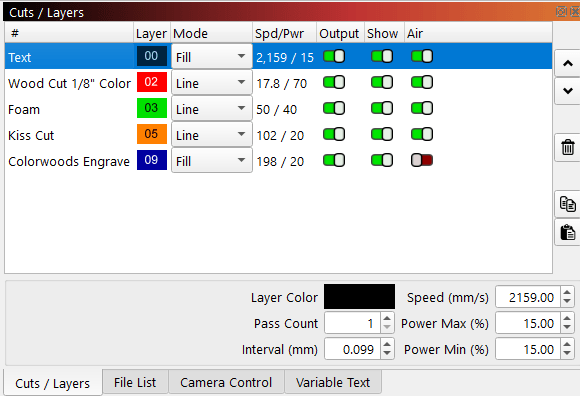
Task: Click the Pass Count field
Action: (353, 323)
